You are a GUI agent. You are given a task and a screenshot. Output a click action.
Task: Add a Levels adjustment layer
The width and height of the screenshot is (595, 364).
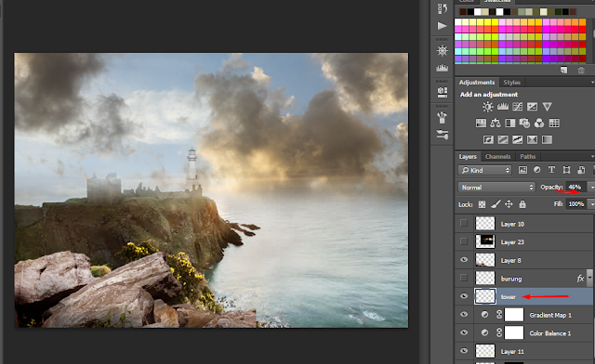(x=503, y=107)
